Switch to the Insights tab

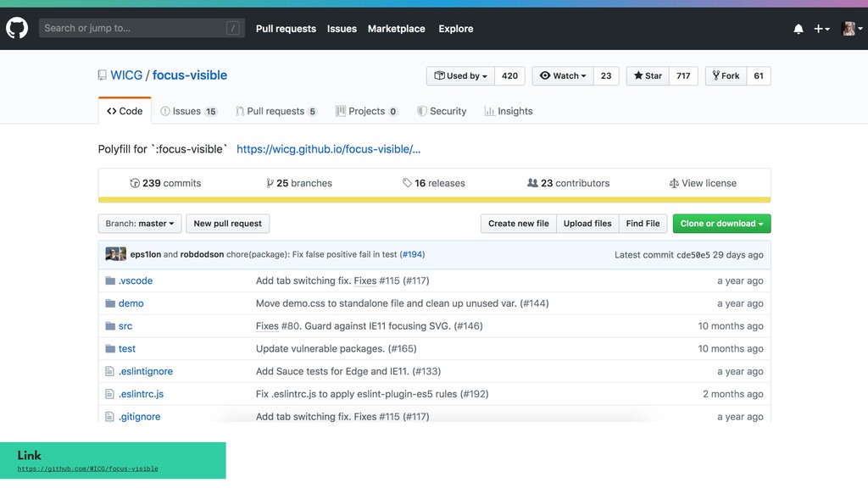tap(509, 111)
